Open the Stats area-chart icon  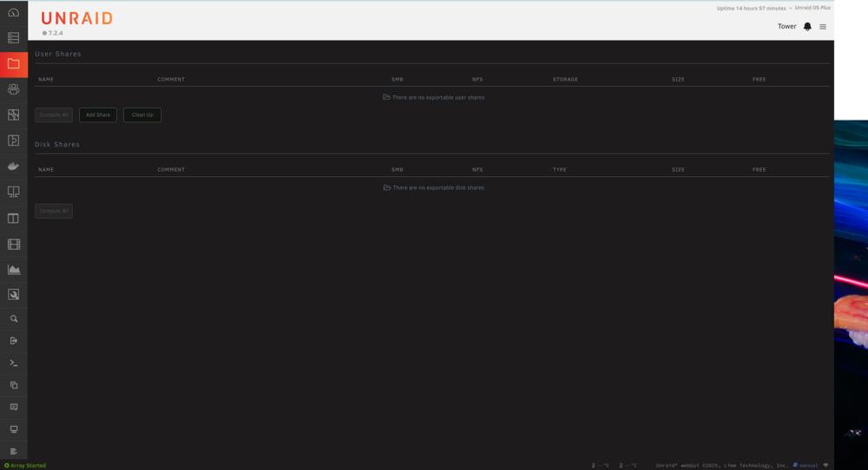(13, 270)
